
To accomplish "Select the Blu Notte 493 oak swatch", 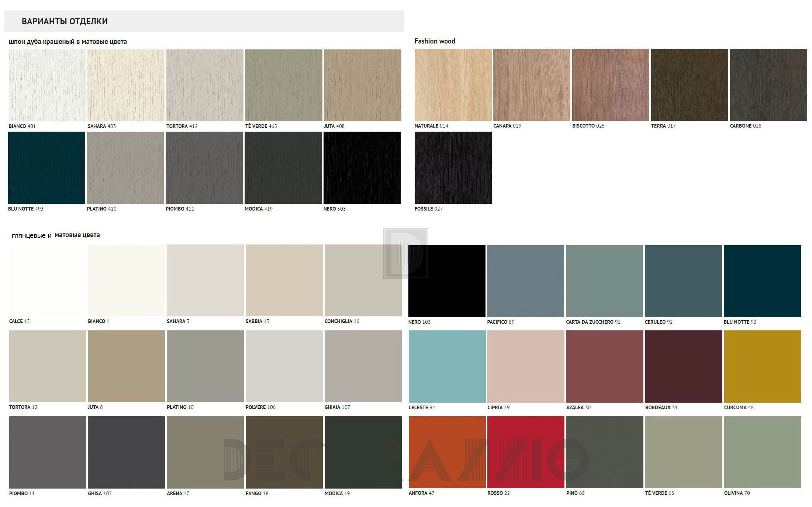I will click(46, 168).
